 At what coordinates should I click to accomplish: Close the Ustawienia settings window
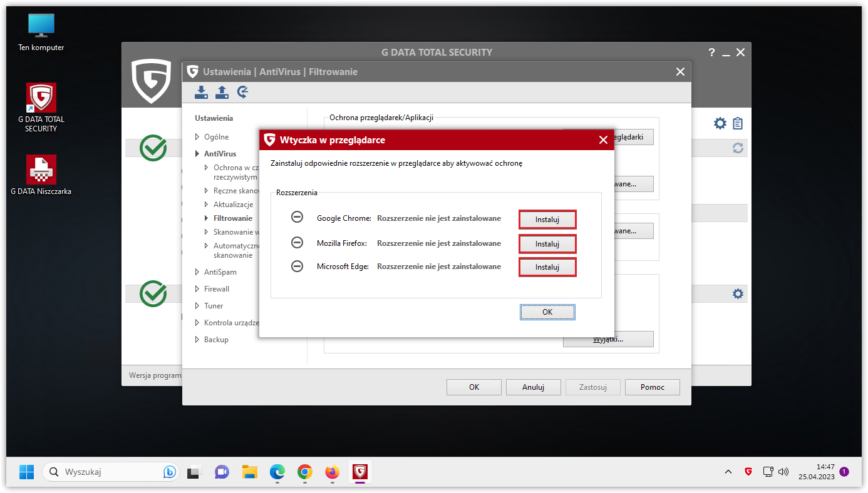680,72
